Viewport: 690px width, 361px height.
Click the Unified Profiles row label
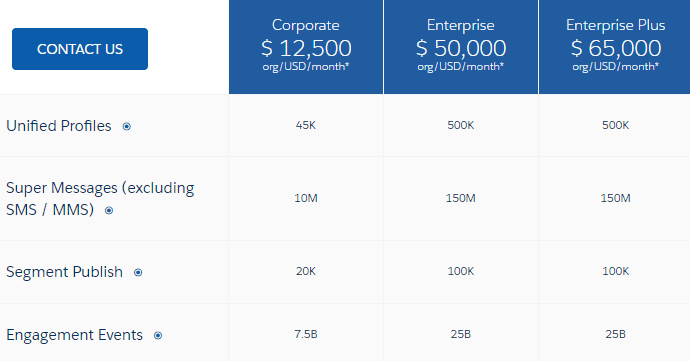click(59, 126)
